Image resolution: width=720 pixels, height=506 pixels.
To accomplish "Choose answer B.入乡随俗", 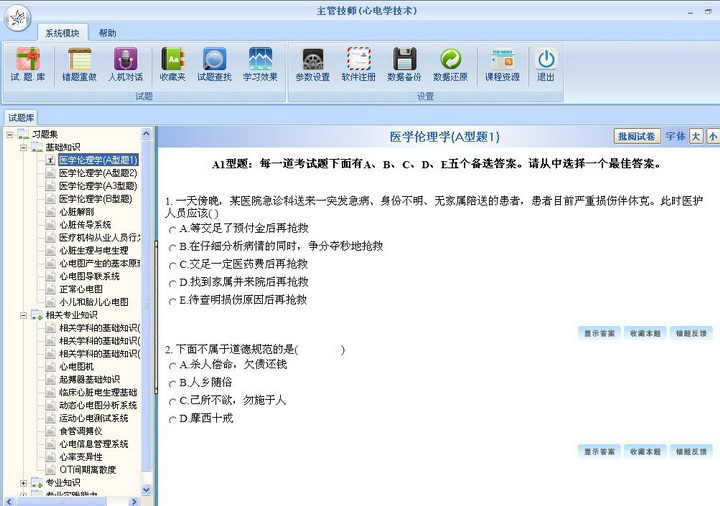I will (x=173, y=383).
